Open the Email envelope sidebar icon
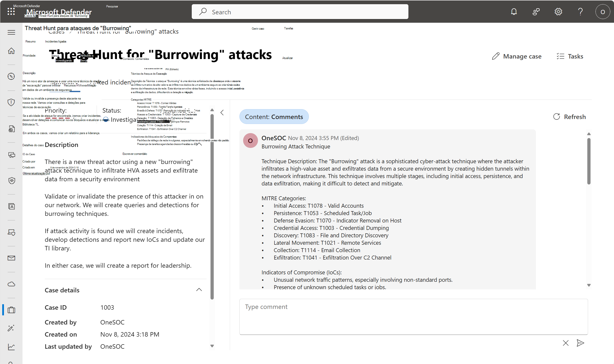 pos(11,258)
